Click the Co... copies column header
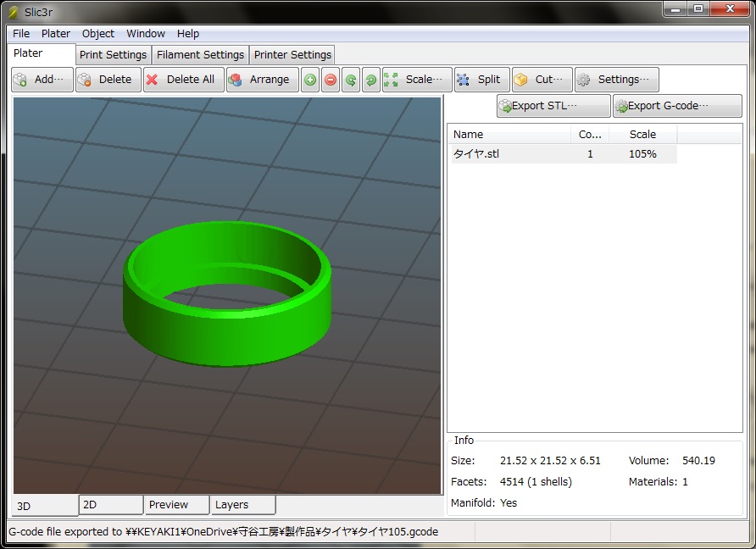This screenshot has height=549, width=756. pos(590,135)
